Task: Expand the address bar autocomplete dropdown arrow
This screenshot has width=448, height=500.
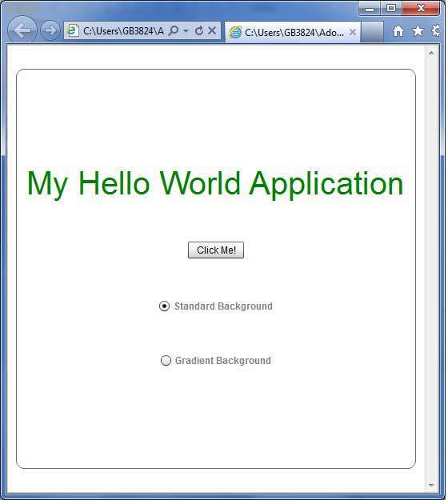Action: (x=186, y=31)
